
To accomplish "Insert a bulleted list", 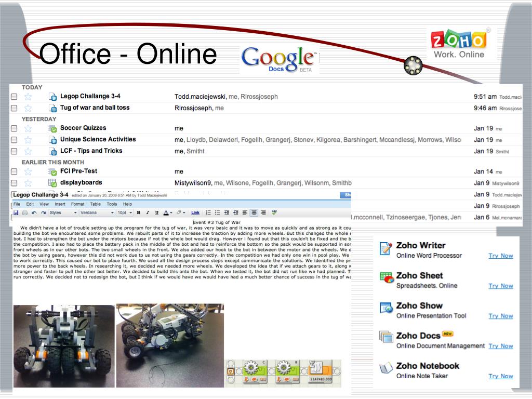I will (218, 212).
